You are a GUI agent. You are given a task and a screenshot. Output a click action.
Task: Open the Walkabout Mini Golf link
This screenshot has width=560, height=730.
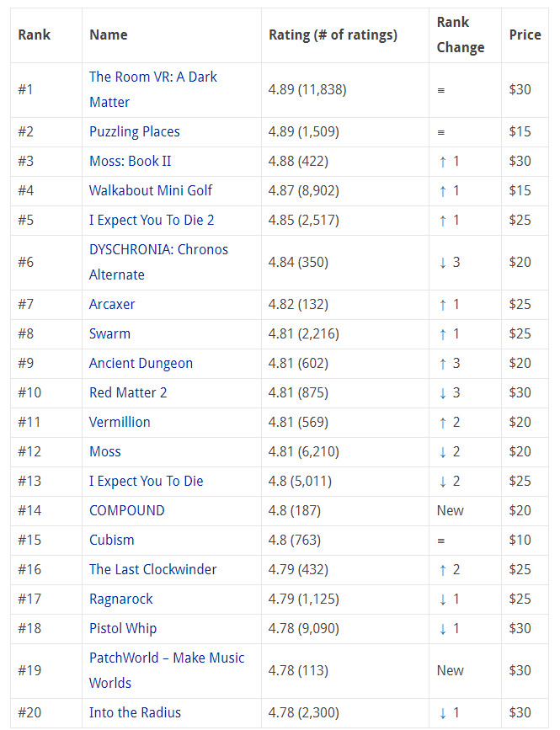[151, 190]
